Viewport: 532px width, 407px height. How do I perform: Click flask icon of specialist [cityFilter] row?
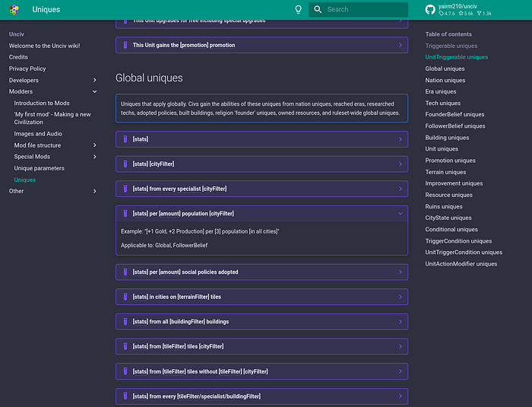[125, 189]
